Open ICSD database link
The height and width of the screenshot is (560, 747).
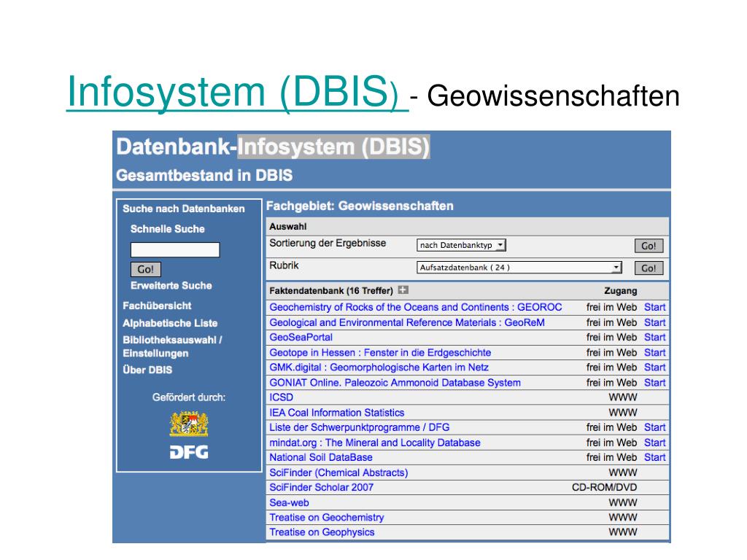coord(281,397)
